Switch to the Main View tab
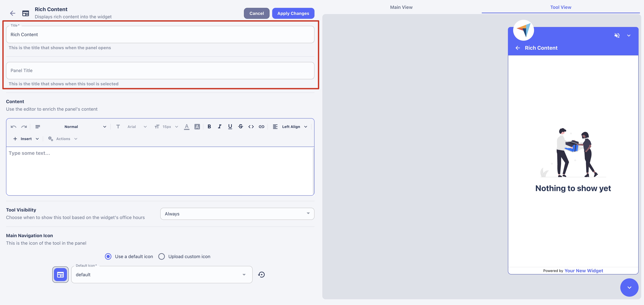Screen dimensions: 644x305 (401, 7)
